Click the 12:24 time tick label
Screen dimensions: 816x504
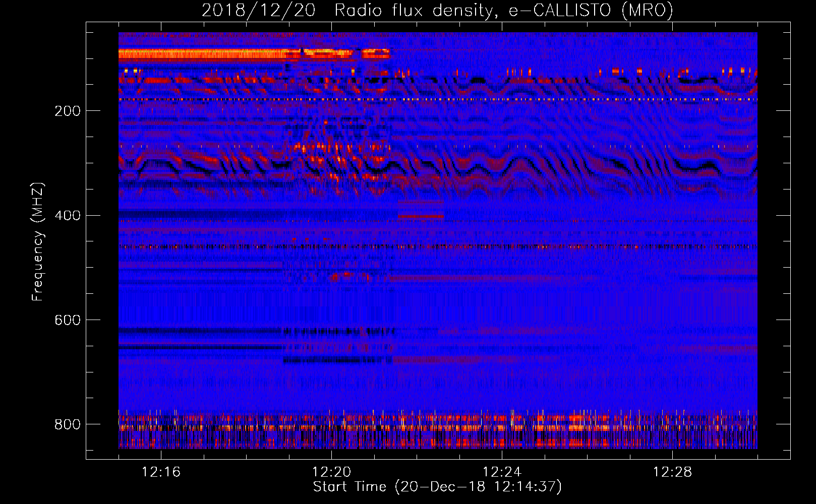point(502,472)
